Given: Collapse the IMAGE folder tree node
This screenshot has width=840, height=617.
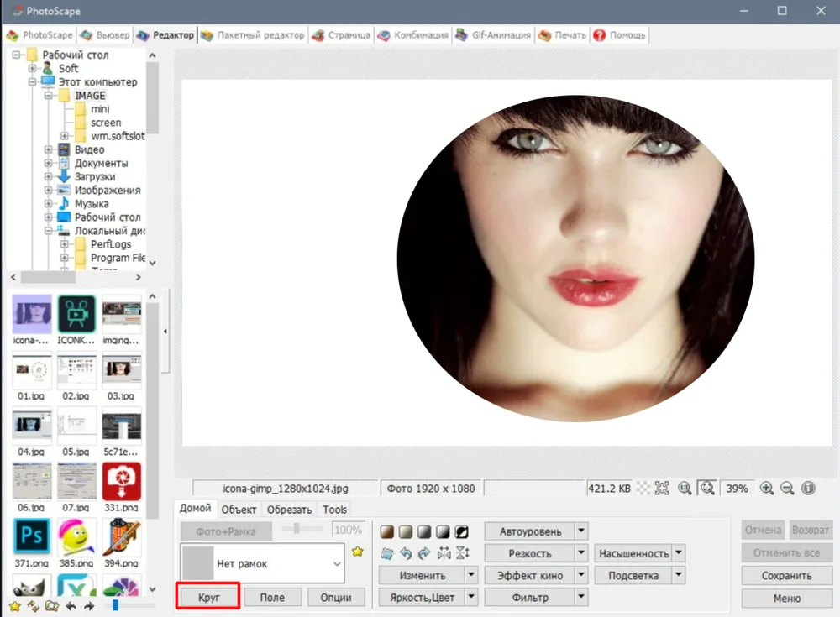Looking at the screenshot, I should tap(48, 96).
